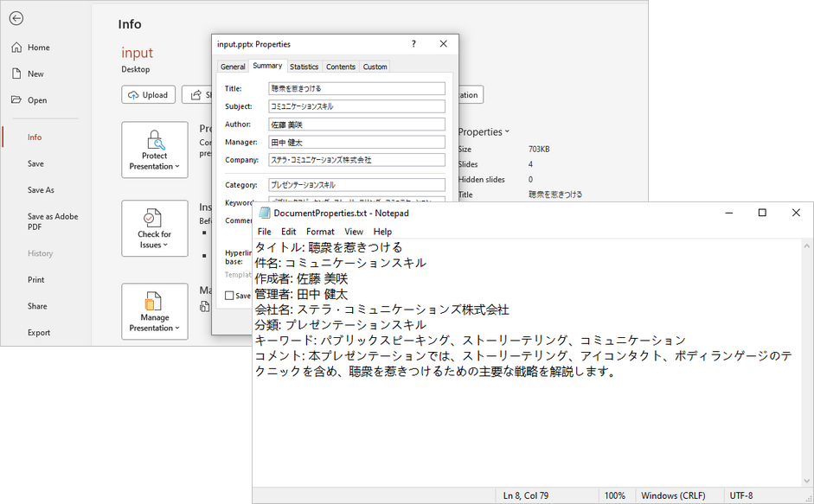Click the Notepad line starting '作成者:'
The image size is (814, 504).
[x=301, y=278]
